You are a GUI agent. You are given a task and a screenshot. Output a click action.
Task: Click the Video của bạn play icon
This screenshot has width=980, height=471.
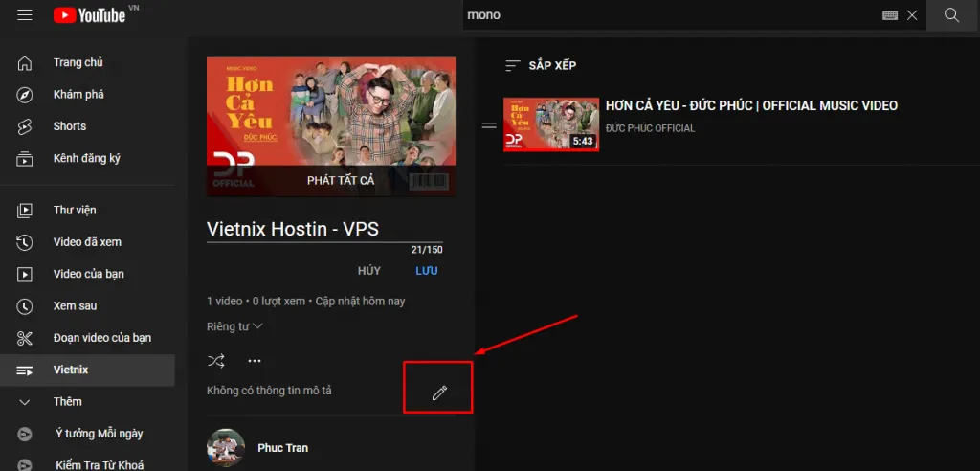coord(24,274)
